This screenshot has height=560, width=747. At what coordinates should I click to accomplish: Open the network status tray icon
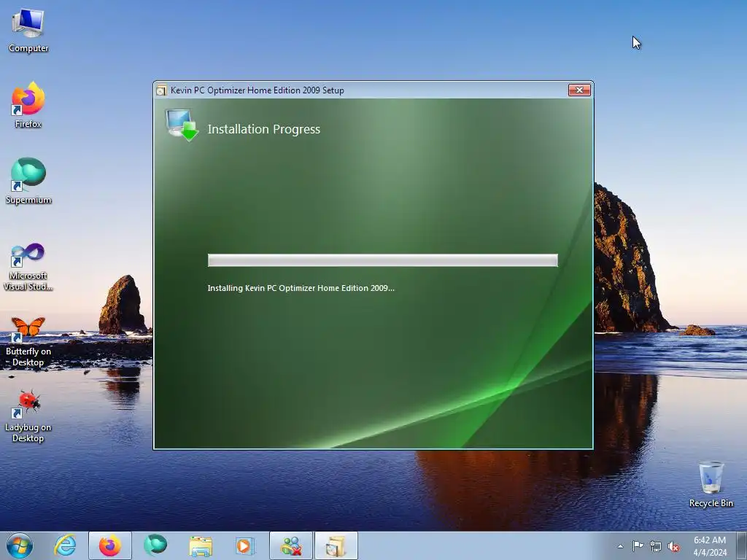click(x=656, y=546)
